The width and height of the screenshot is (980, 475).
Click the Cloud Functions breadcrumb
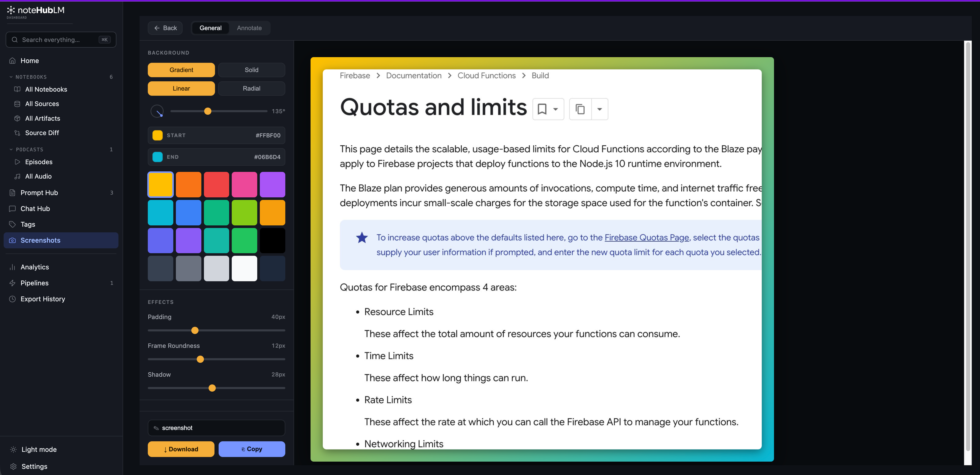pos(487,75)
